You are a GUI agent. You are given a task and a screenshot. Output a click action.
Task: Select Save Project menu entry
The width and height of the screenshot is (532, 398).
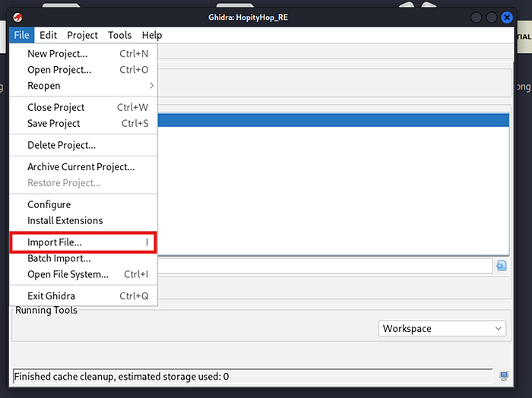(84, 123)
